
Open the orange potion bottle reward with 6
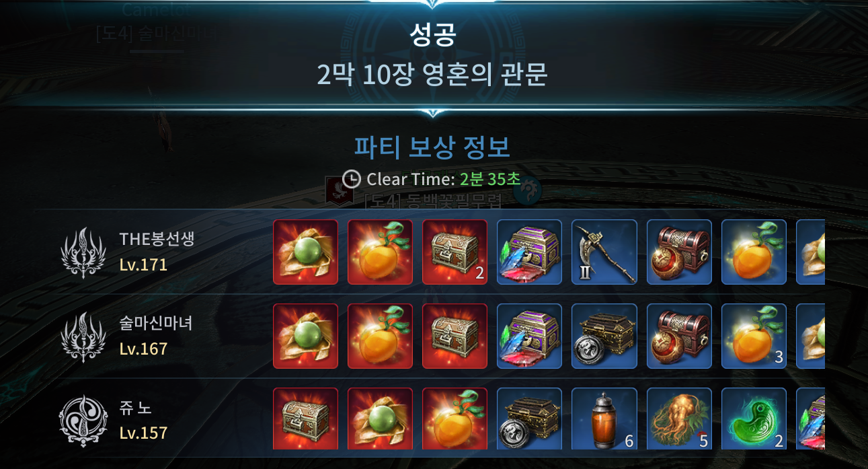(604, 419)
